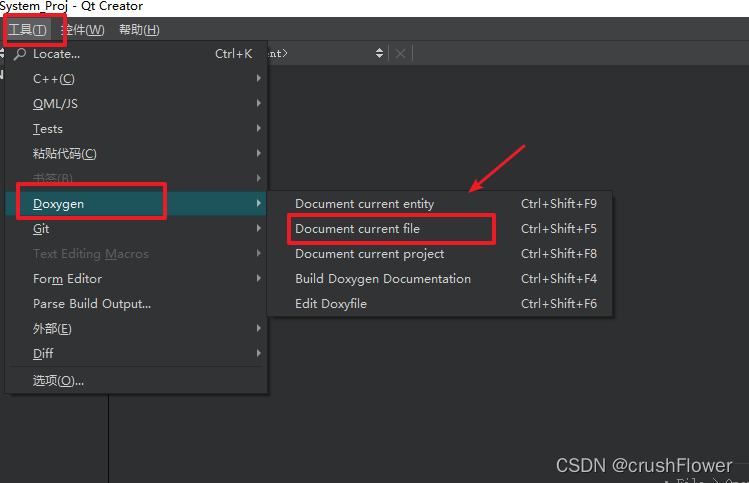Click the Tests submenu arrow

click(258, 128)
